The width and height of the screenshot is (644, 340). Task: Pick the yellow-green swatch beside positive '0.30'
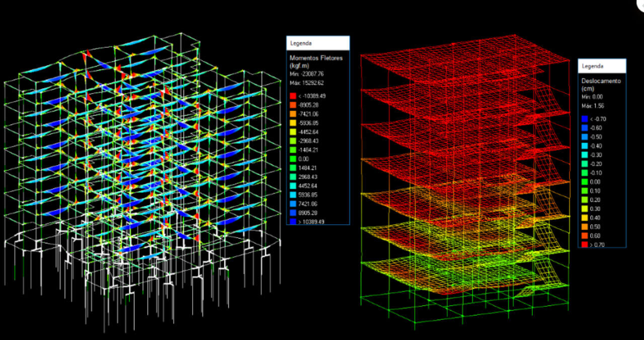click(585, 209)
